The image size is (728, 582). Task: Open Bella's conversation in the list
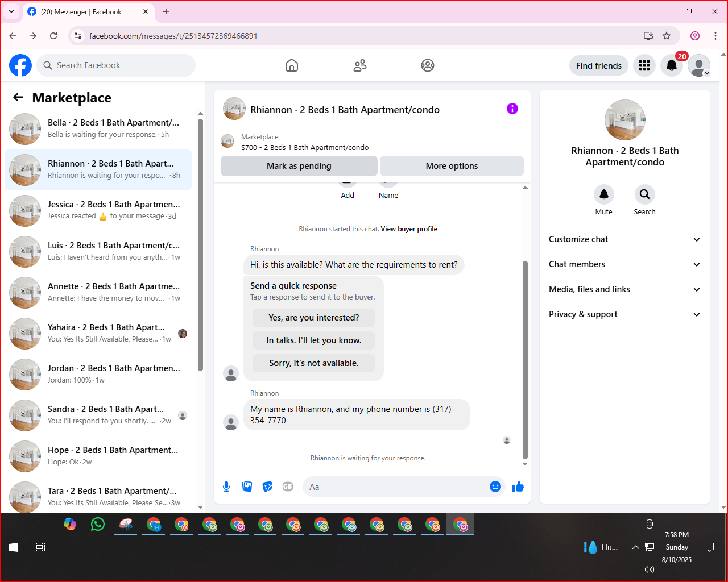coord(98,129)
